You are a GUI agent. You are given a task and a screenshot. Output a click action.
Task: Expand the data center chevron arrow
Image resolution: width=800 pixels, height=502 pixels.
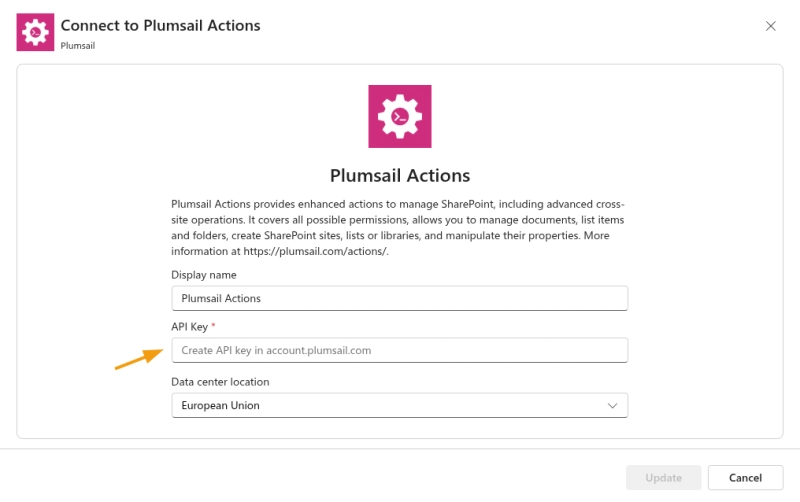(613, 405)
